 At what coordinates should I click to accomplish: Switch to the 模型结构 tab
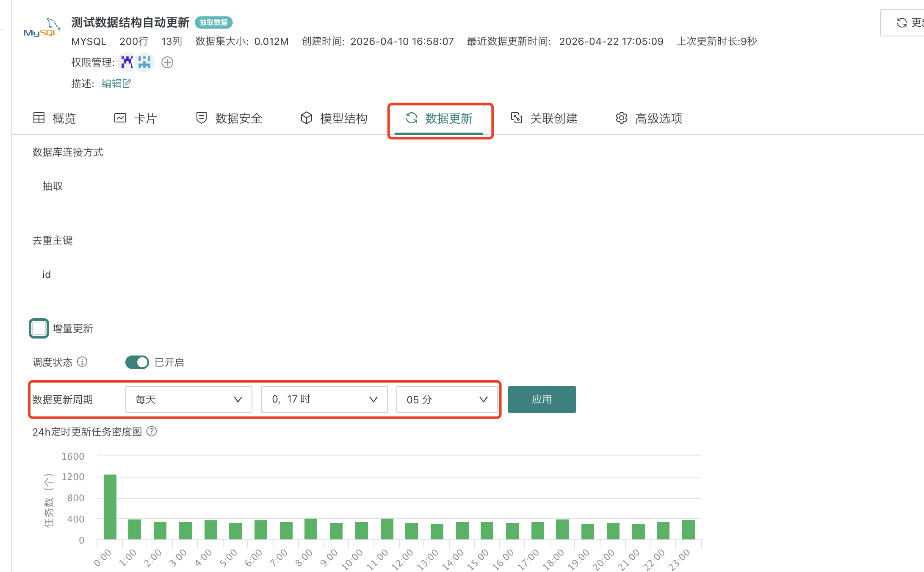[x=344, y=118]
